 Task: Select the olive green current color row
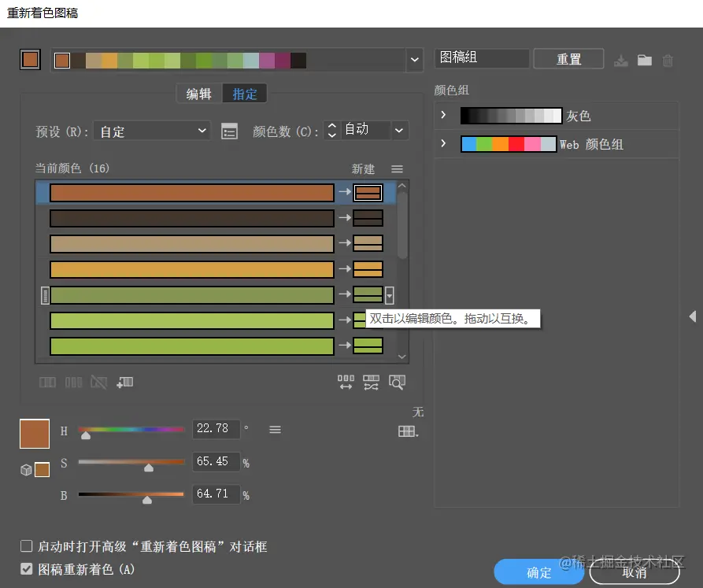point(192,295)
